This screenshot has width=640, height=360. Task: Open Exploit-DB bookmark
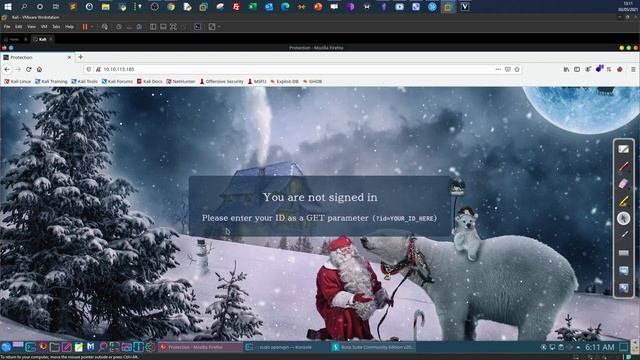(284, 82)
